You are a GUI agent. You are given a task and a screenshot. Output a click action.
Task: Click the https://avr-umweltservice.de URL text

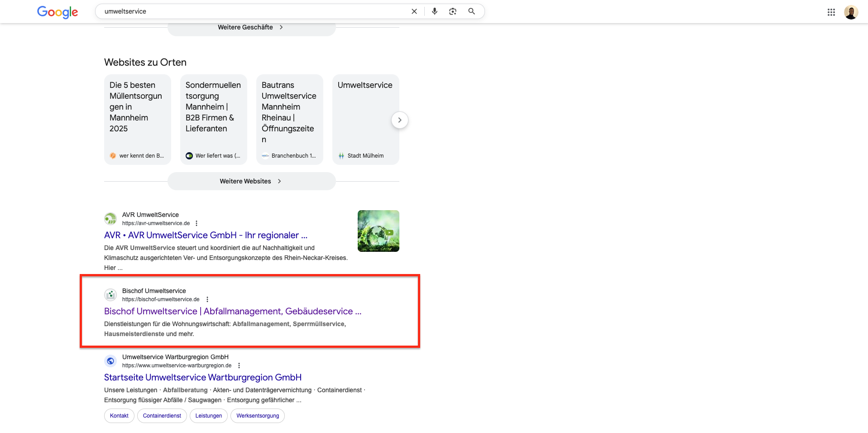click(x=156, y=223)
